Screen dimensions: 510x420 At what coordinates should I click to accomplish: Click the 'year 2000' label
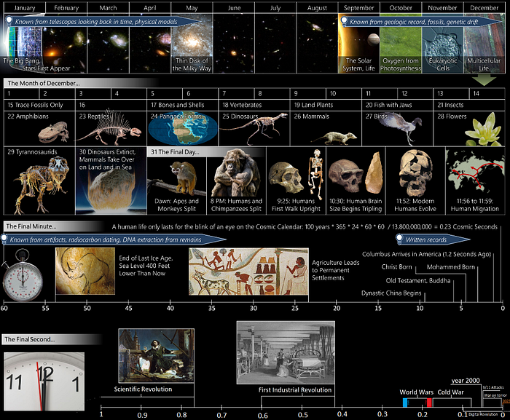(x=466, y=381)
